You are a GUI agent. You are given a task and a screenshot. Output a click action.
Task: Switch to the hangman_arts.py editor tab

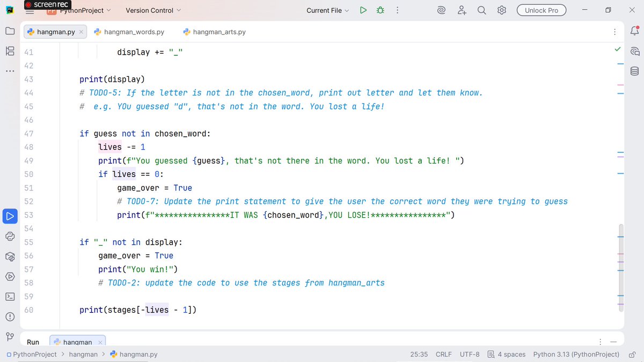(x=214, y=32)
